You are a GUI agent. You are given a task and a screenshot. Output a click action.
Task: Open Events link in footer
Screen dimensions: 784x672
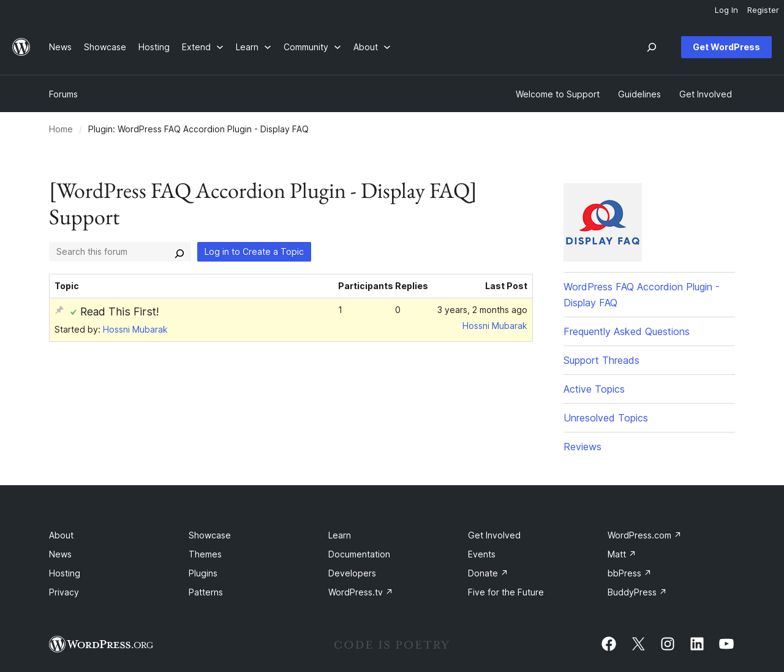tap(481, 554)
